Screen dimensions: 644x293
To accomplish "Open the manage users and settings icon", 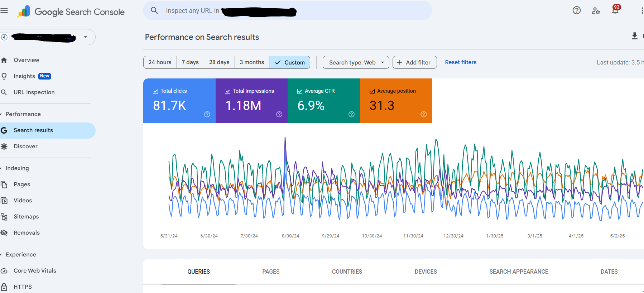I will pyautogui.click(x=595, y=11).
